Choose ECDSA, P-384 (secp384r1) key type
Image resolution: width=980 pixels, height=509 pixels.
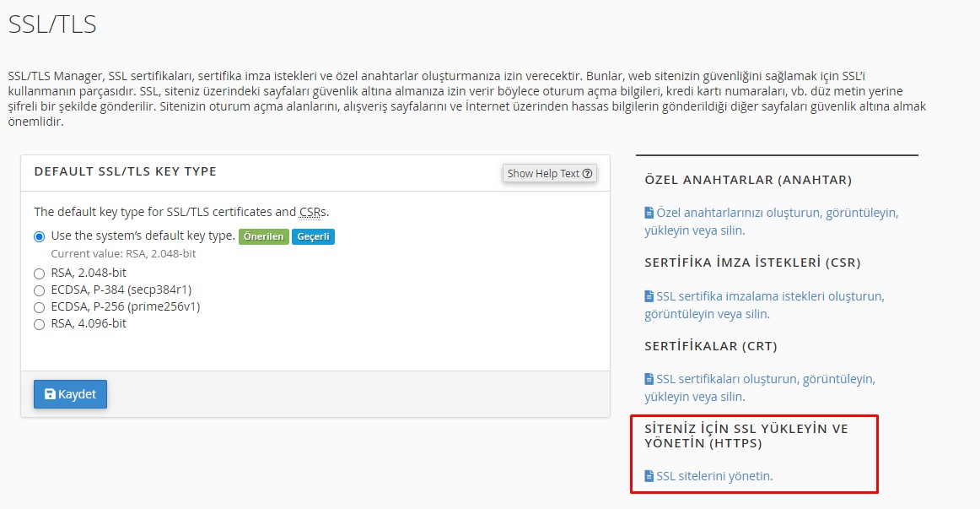[40, 290]
